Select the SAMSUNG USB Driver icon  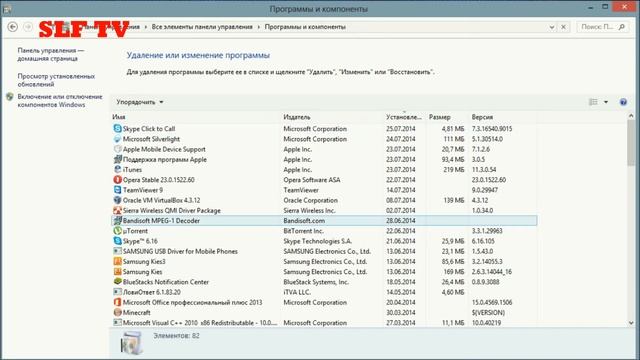tap(118, 251)
